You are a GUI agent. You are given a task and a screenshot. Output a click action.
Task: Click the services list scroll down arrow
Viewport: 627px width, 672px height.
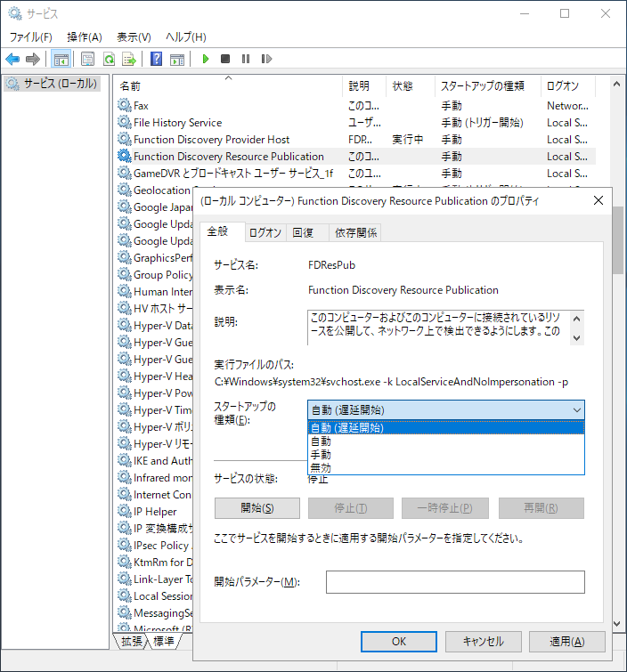coord(617,624)
